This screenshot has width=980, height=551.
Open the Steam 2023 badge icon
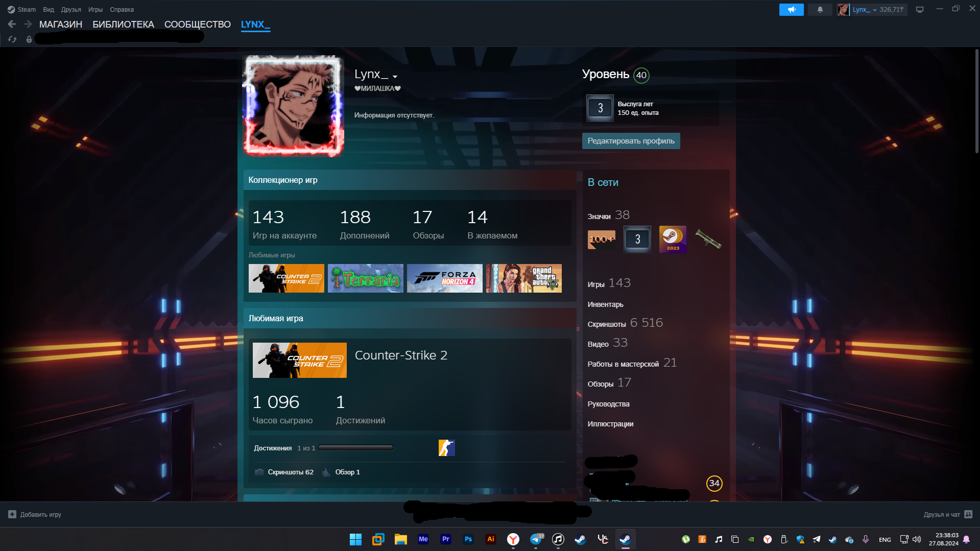[x=673, y=239]
